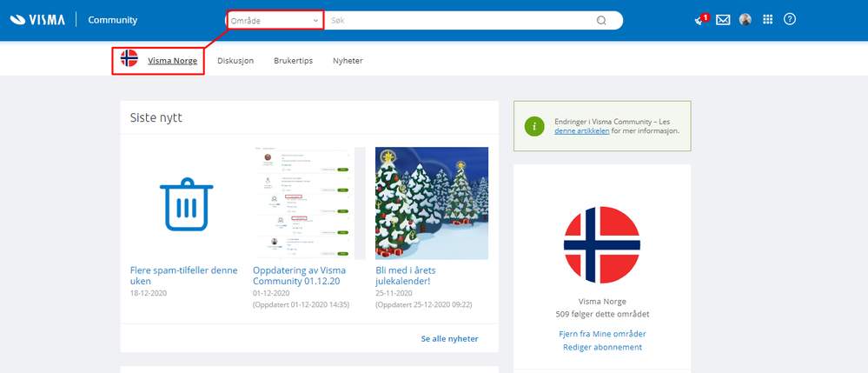Expand the Område dropdown
This screenshot has height=373, width=868.
pyautogui.click(x=275, y=21)
